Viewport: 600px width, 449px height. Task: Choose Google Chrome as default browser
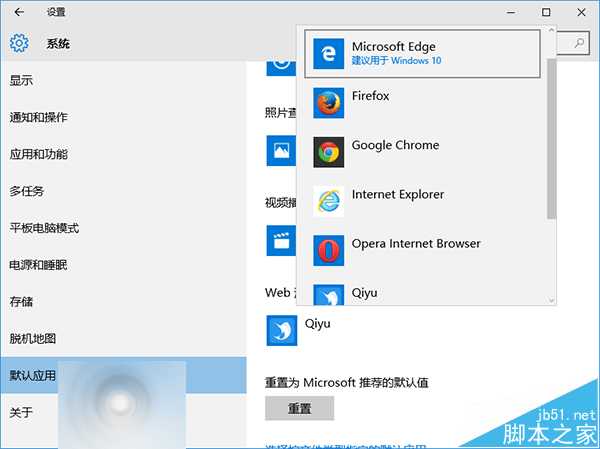point(422,152)
